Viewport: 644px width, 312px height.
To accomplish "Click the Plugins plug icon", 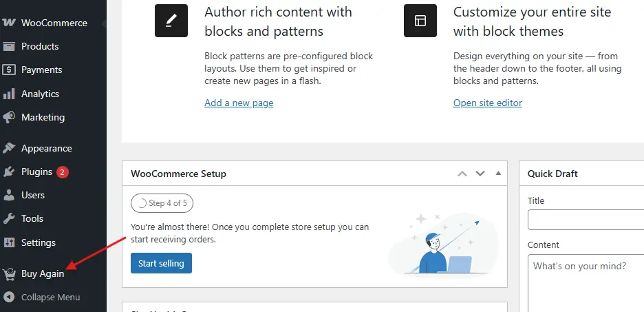I will 9,171.
